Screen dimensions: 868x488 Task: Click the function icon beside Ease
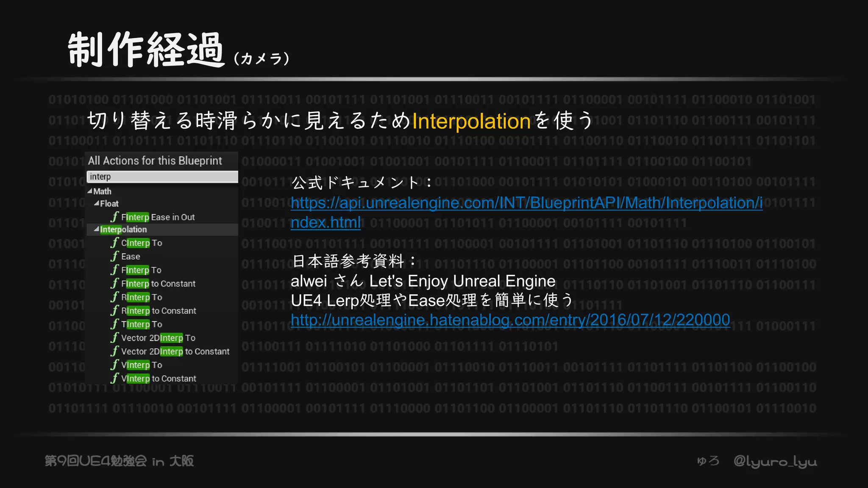click(114, 256)
